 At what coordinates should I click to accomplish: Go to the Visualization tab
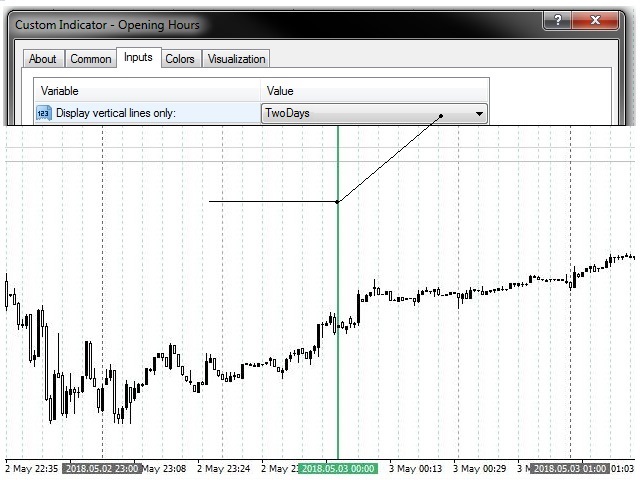pyautogui.click(x=236, y=59)
